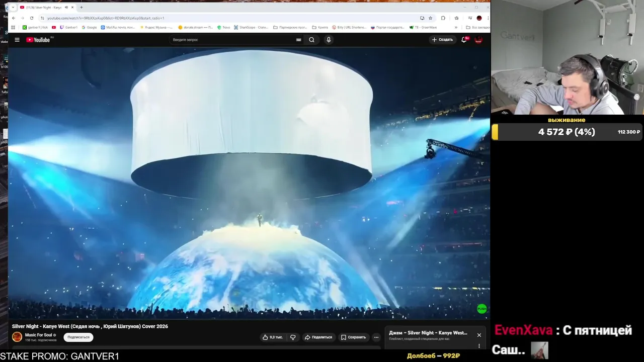Open the Chrome three-dot menu

click(488, 18)
